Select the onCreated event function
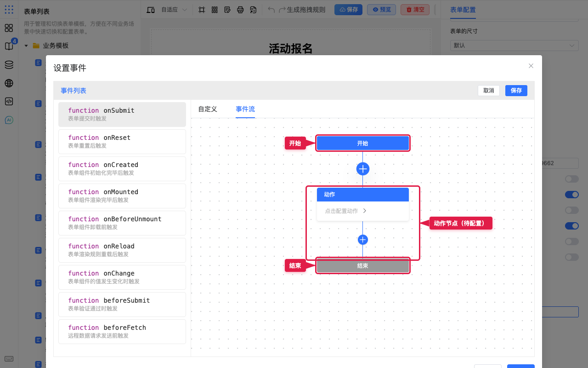 tap(122, 169)
